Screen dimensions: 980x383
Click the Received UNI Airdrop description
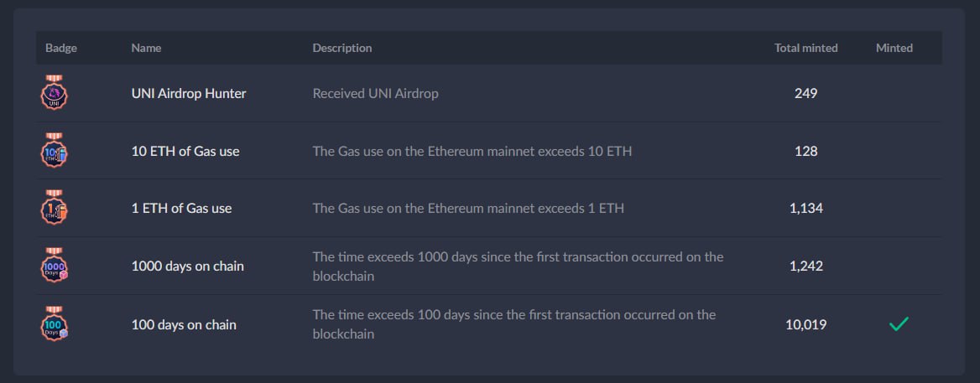click(x=375, y=93)
